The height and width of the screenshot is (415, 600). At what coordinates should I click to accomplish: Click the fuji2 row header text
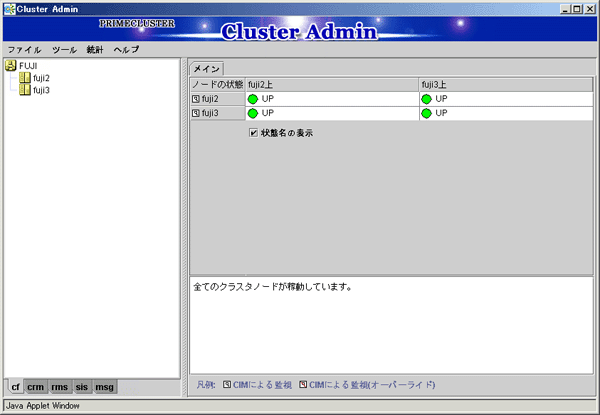210,99
